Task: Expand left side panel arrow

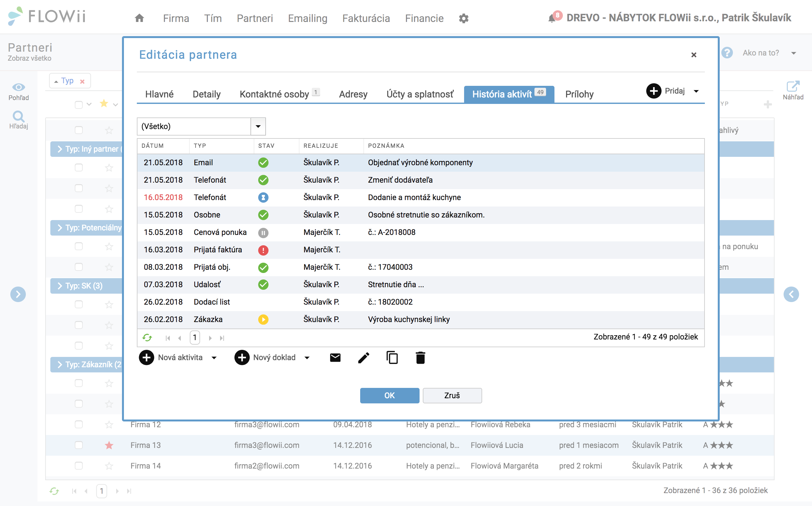Action: [x=18, y=294]
